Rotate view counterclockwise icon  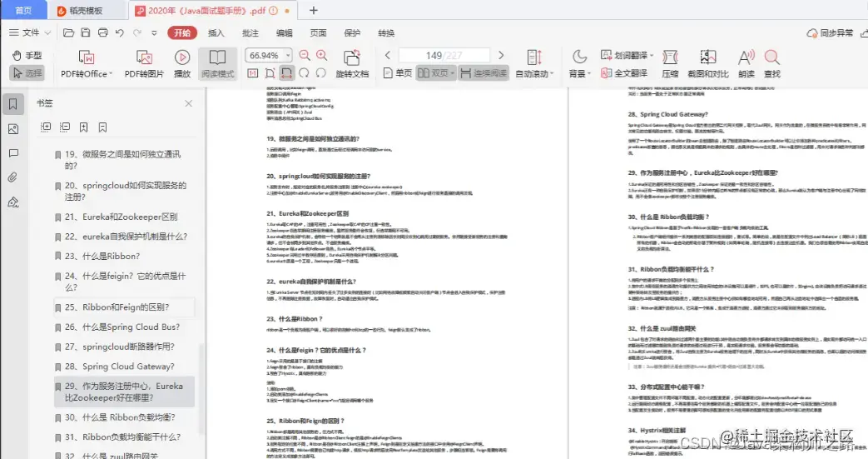(x=321, y=73)
